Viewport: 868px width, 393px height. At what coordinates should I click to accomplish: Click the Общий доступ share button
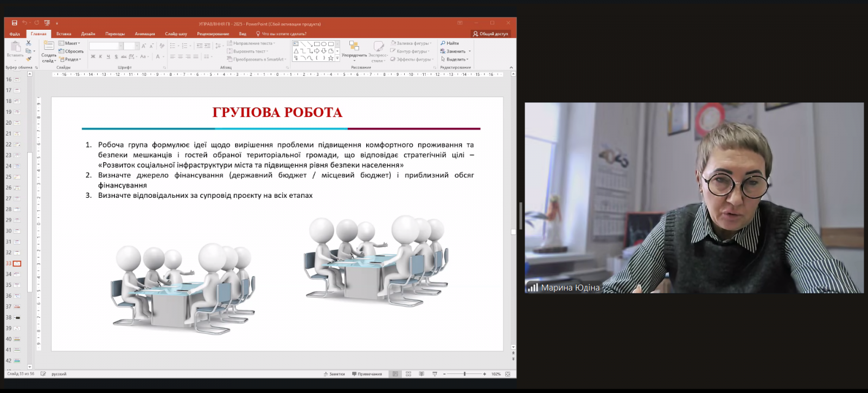(x=490, y=34)
